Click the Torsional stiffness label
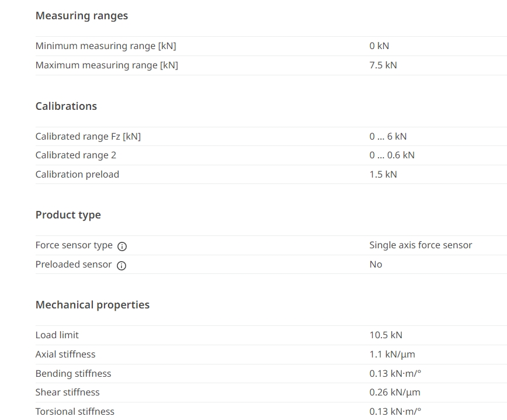Screen dimensions: 507x420 pyautogui.click(x=75, y=412)
